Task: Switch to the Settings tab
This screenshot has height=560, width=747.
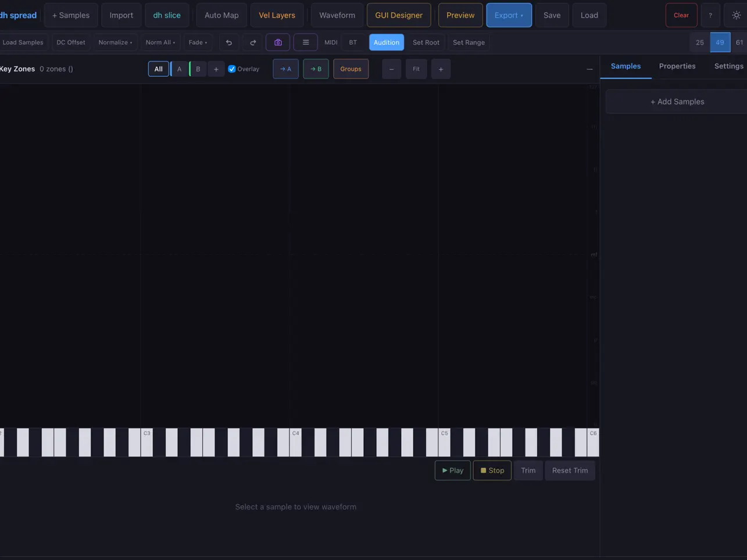Action: pos(728,66)
